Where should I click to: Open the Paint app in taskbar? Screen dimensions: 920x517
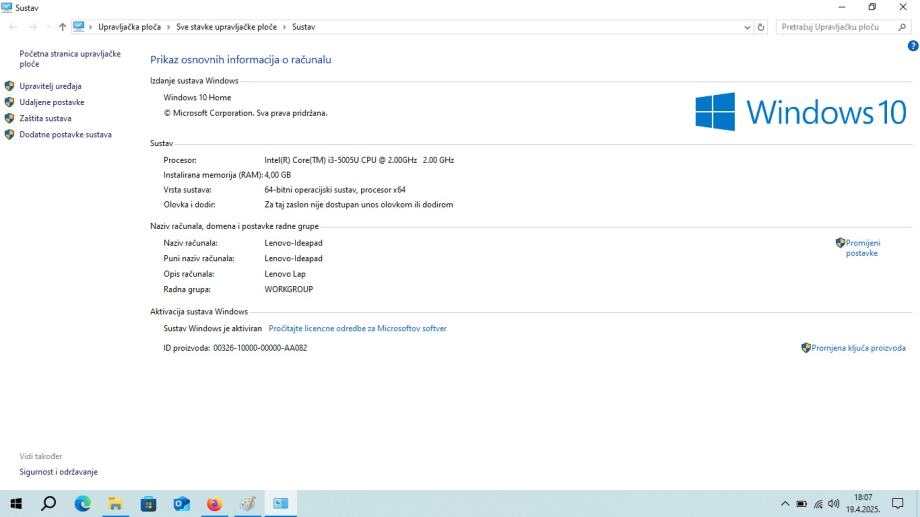[248, 504]
